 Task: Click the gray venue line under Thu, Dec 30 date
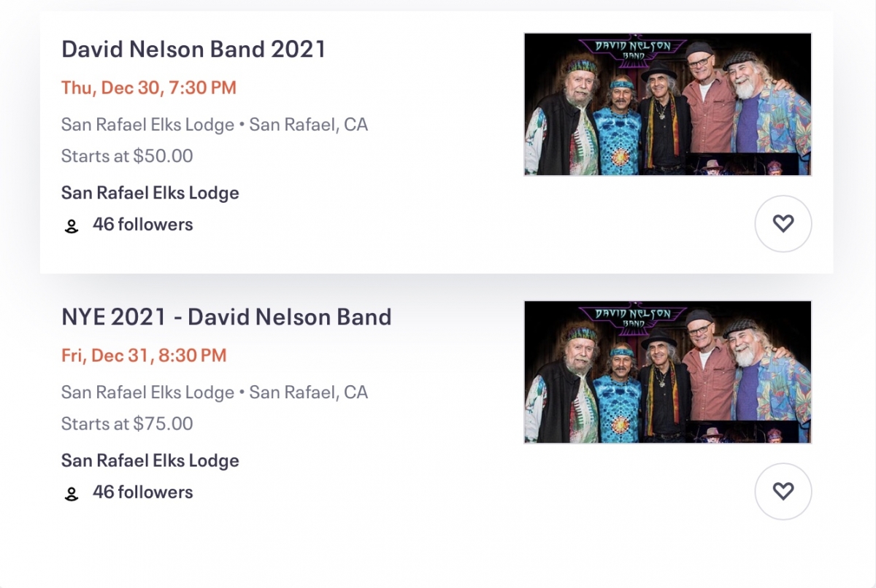(x=215, y=125)
